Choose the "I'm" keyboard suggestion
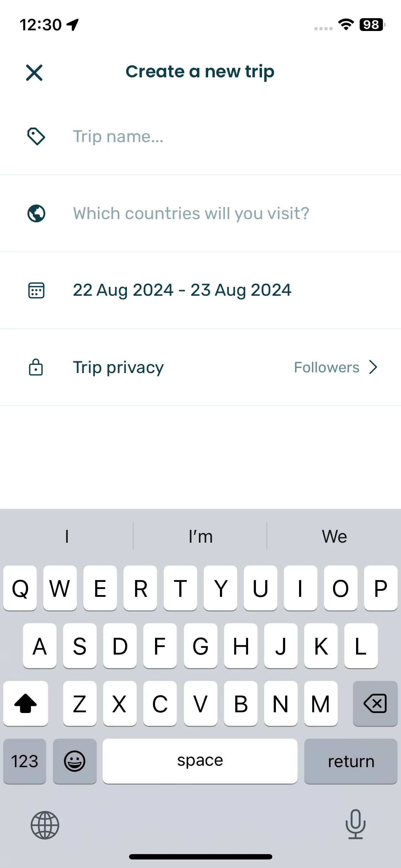 pyautogui.click(x=200, y=536)
